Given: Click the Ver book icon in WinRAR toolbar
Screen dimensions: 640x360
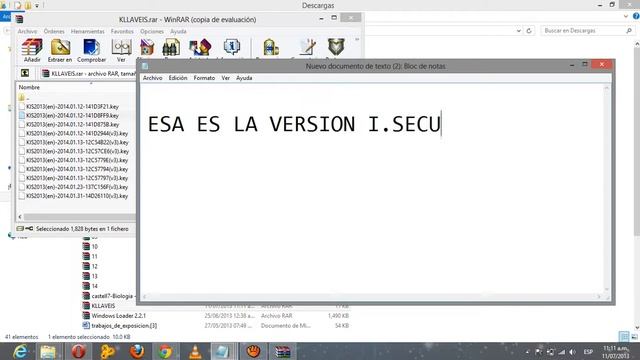Looking at the screenshot, I should (x=121, y=50).
